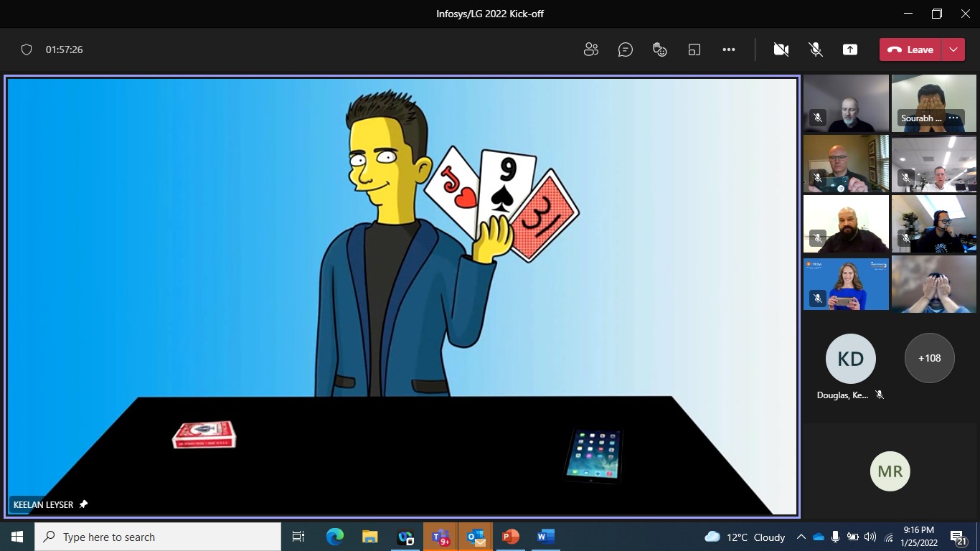This screenshot has width=980, height=551.
Task: Click the Share content icon
Action: 850,50
